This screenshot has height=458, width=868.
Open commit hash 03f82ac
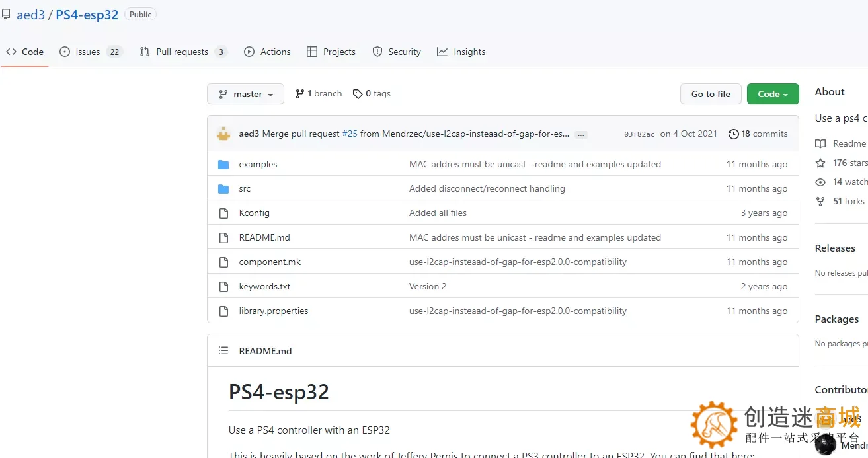(639, 134)
